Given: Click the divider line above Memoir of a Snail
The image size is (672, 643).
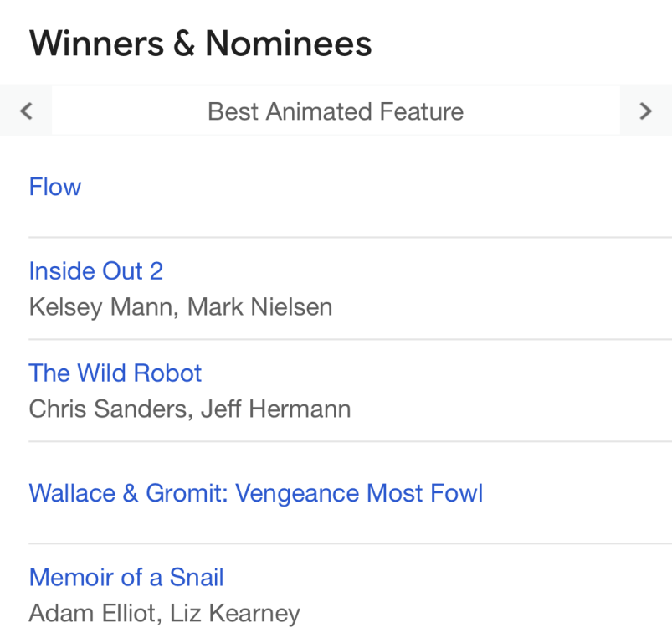Looking at the screenshot, I should point(350,543).
